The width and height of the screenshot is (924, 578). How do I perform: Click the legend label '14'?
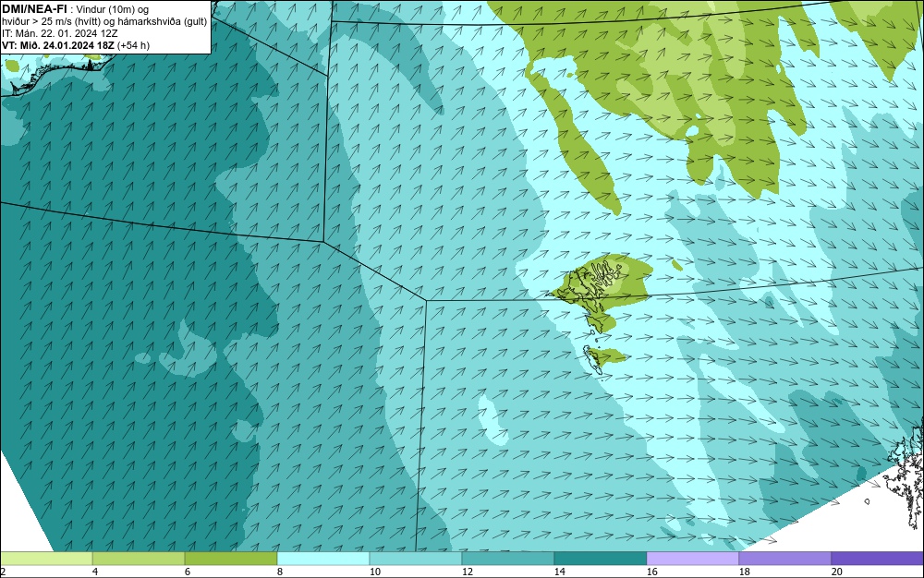point(559,572)
